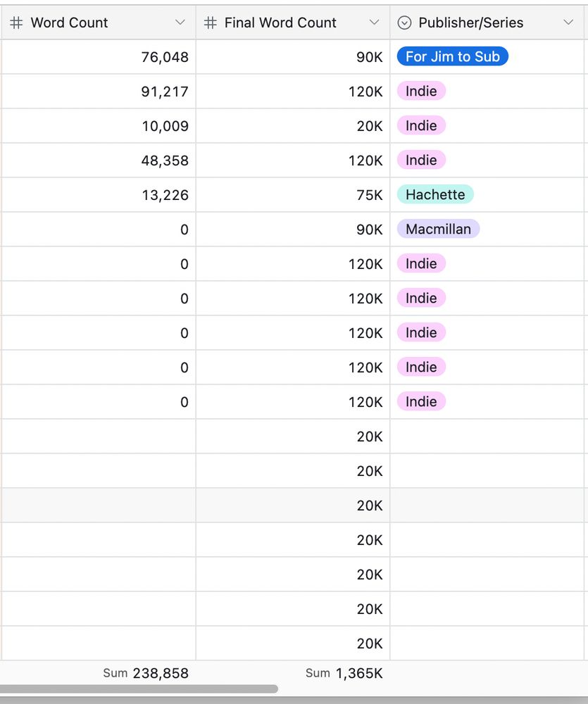The height and width of the screenshot is (704, 588).
Task: Click the number icon on Final Word Count header
Action: [208, 22]
